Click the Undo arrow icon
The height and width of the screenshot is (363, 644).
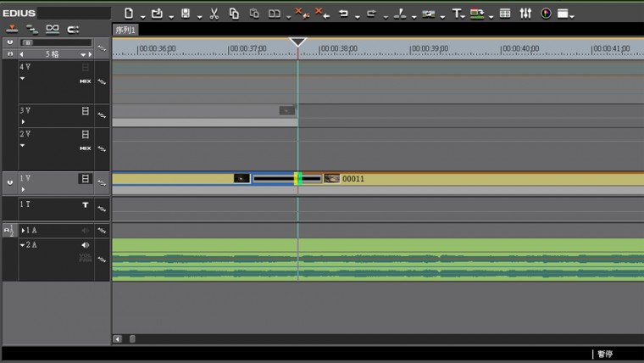click(x=343, y=14)
